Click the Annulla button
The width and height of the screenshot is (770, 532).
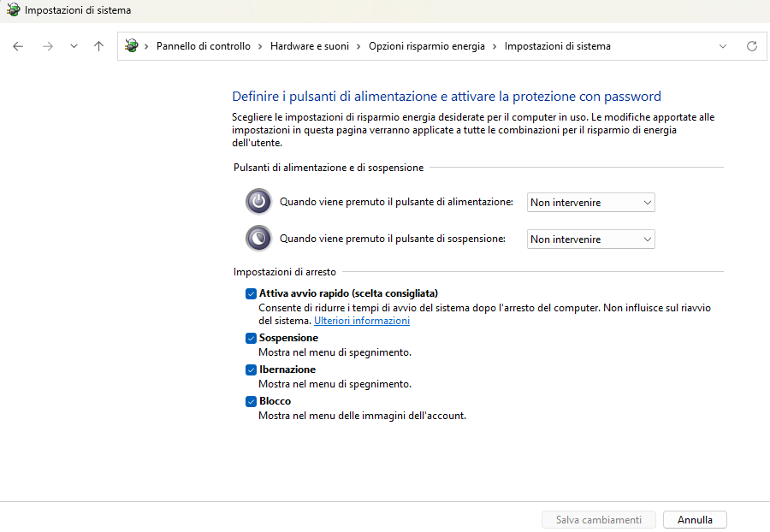[694, 519]
